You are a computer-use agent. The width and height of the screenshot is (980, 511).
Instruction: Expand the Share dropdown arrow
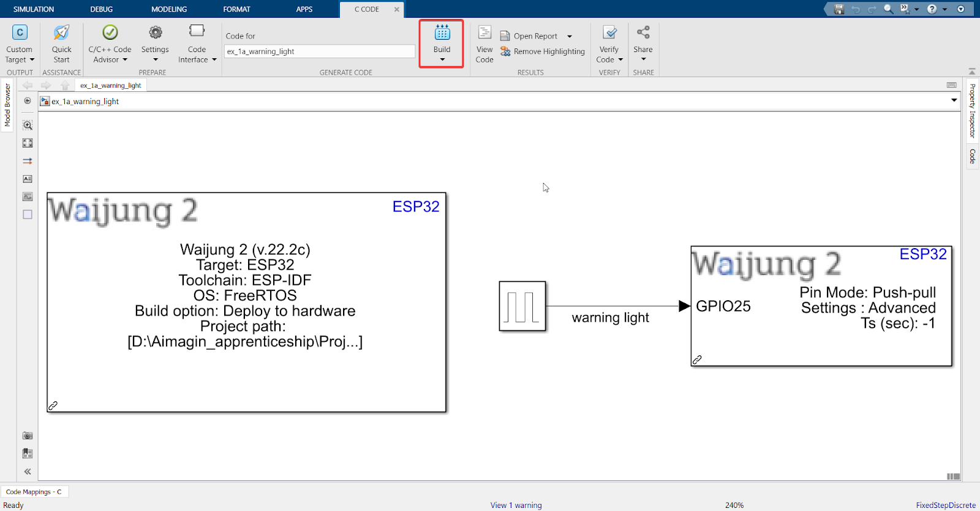(x=644, y=59)
